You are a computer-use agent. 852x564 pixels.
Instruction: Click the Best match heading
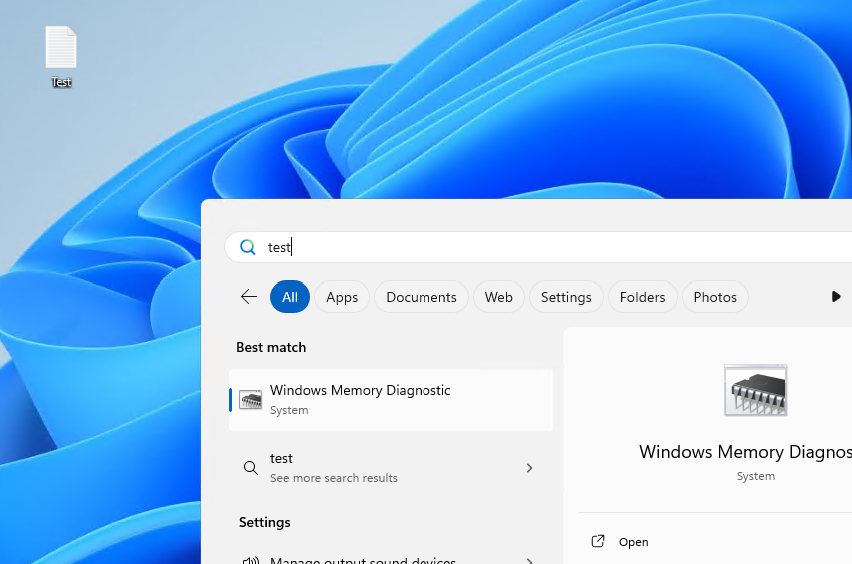[x=271, y=347]
